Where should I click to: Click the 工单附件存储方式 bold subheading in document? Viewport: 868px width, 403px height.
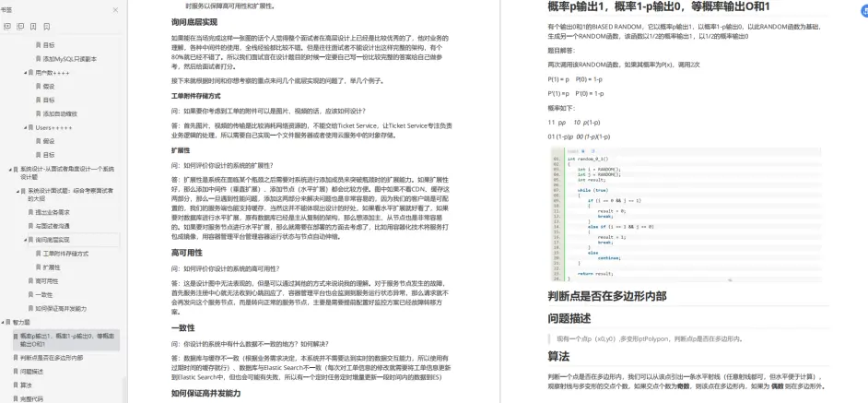195,96
